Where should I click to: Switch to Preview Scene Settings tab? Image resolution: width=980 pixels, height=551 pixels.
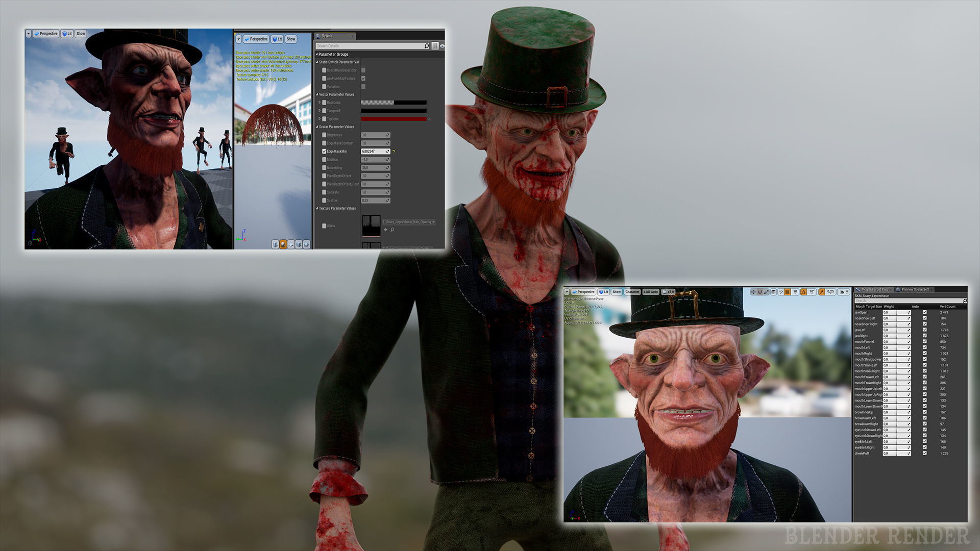914,289
